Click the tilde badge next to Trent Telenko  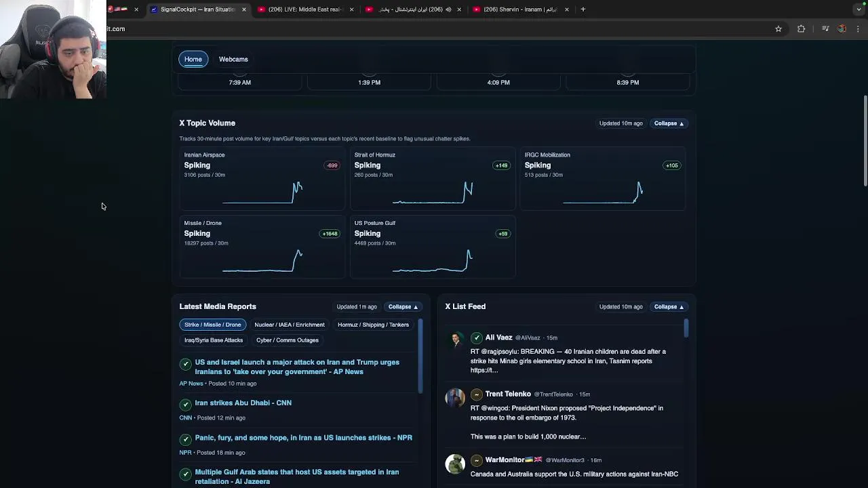[x=477, y=394]
